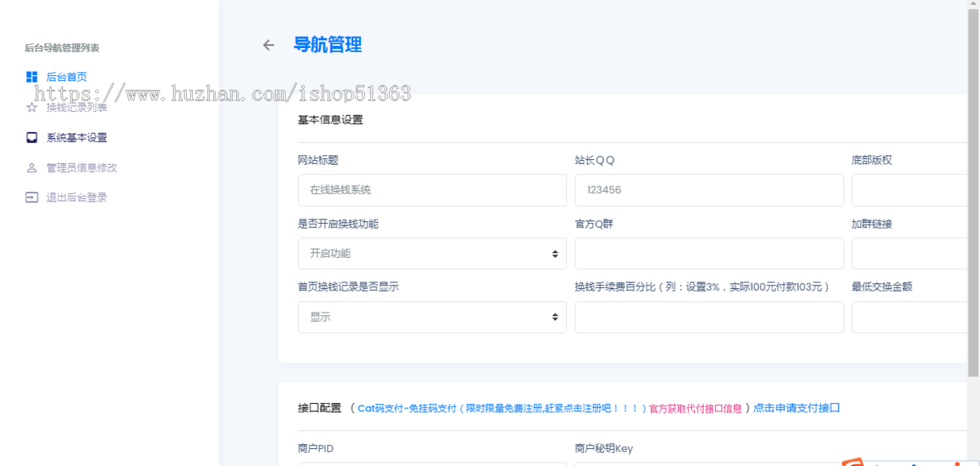Click the inbox icon next to 系统基本设置
The width and height of the screenshot is (980, 466).
32,137
